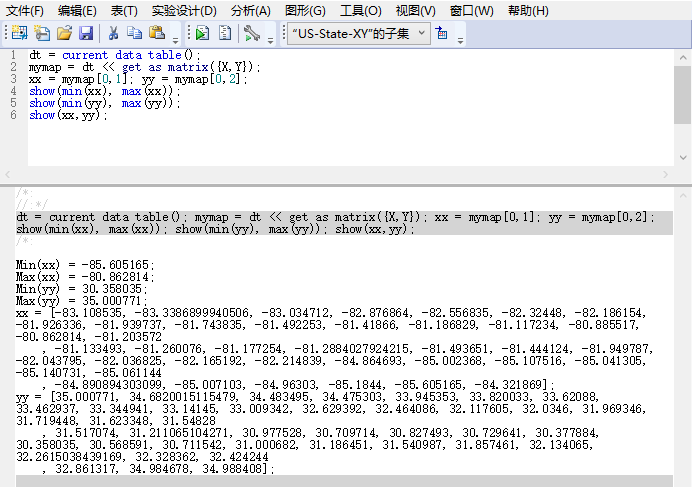The image size is (692, 487).
Task: Open a file using the folder icon
Action: pyautogui.click(x=64, y=34)
